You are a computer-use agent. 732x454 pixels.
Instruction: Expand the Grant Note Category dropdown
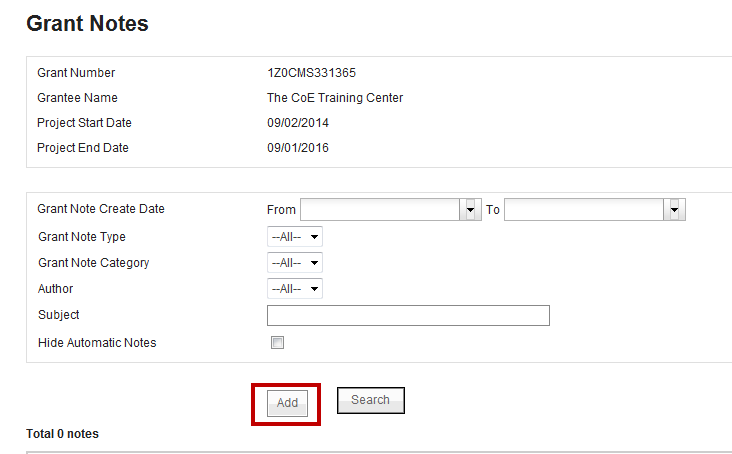pos(294,263)
